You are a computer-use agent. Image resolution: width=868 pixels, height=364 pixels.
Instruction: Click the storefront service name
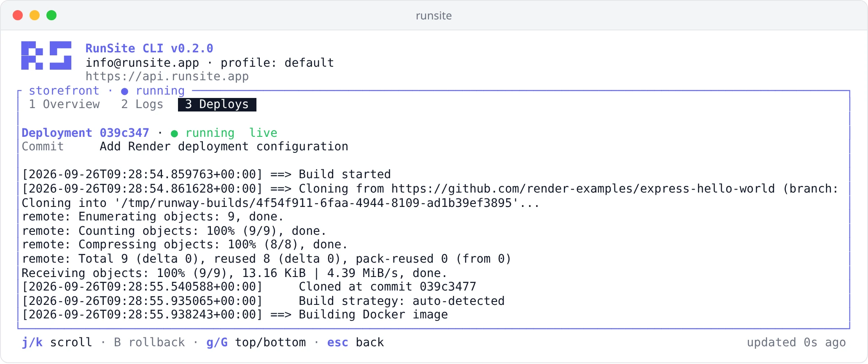click(x=64, y=91)
